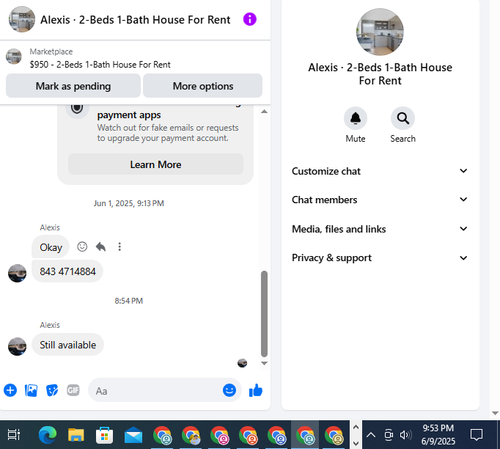Expand Chat members section
Image resolution: width=500 pixels, height=449 pixels.
380,200
